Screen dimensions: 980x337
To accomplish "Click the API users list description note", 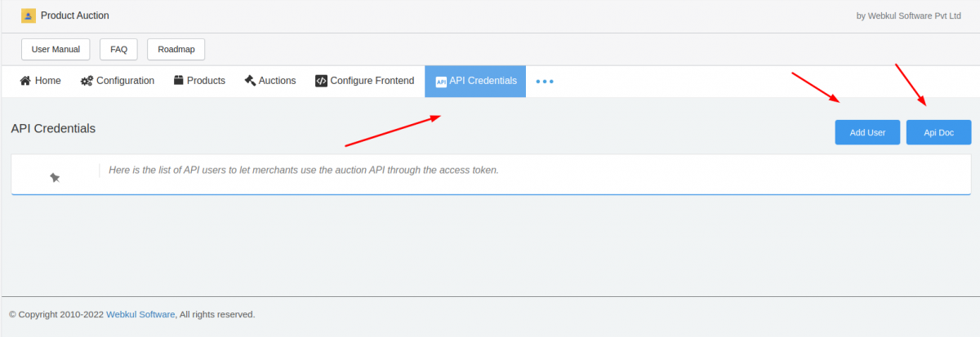I will click(303, 171).
